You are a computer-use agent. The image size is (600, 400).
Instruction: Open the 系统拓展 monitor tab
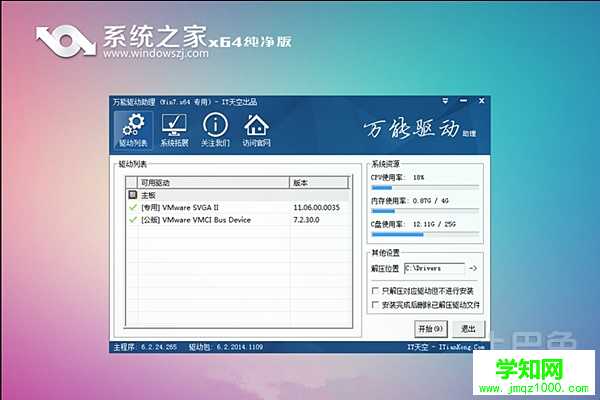(174, 130)
